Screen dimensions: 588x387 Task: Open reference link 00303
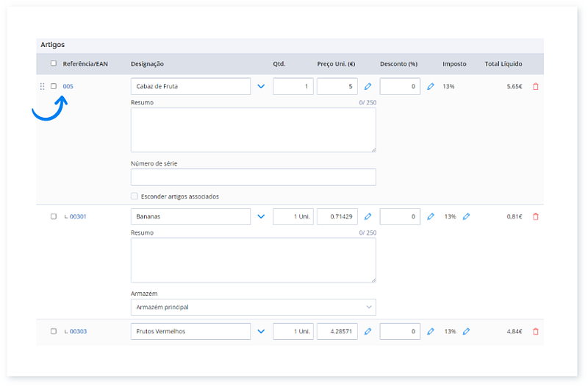coord(78,332)
